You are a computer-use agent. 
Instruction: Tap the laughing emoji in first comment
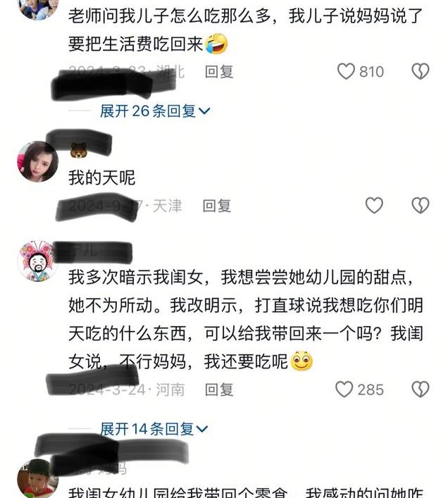(x=216, y=44)
